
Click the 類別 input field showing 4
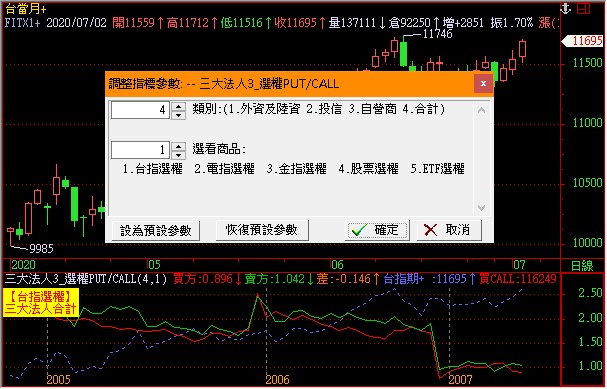(140, 110)
